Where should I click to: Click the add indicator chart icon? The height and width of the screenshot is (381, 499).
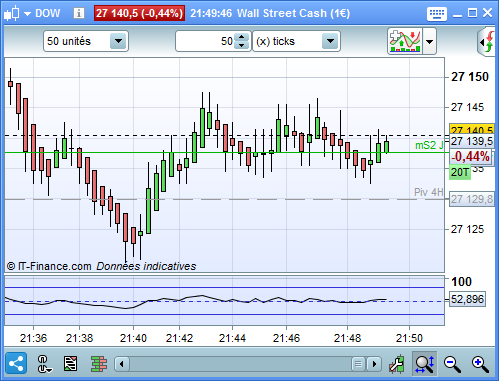tap(405, 41)
